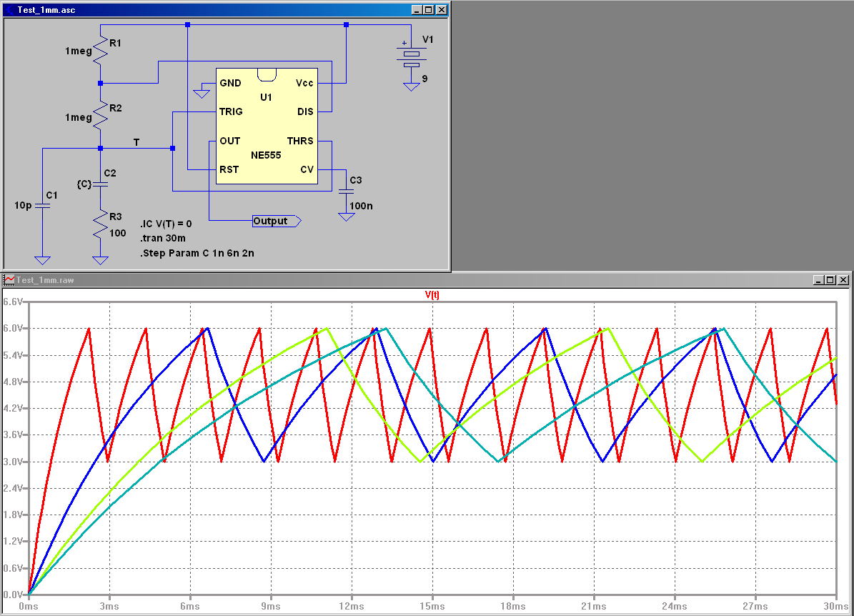
Task: Click the '9' voltage value of V1
Action: (x=424, y=79)
